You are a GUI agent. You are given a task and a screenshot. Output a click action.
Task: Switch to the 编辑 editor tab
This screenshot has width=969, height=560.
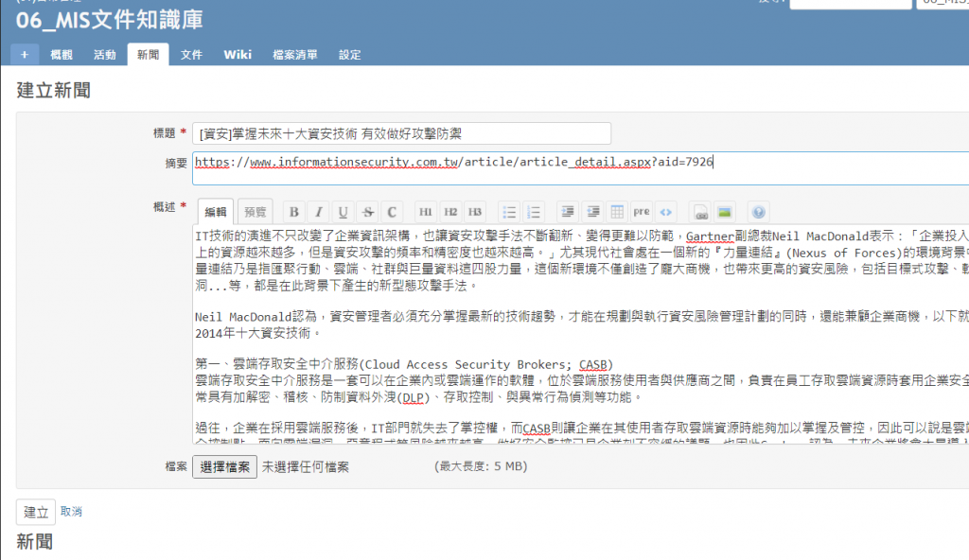coord(216,212)
